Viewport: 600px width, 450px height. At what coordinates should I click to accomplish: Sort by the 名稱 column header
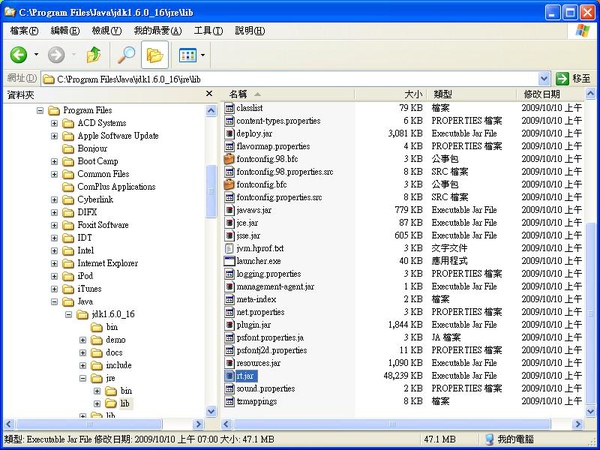tap(288, 94)
